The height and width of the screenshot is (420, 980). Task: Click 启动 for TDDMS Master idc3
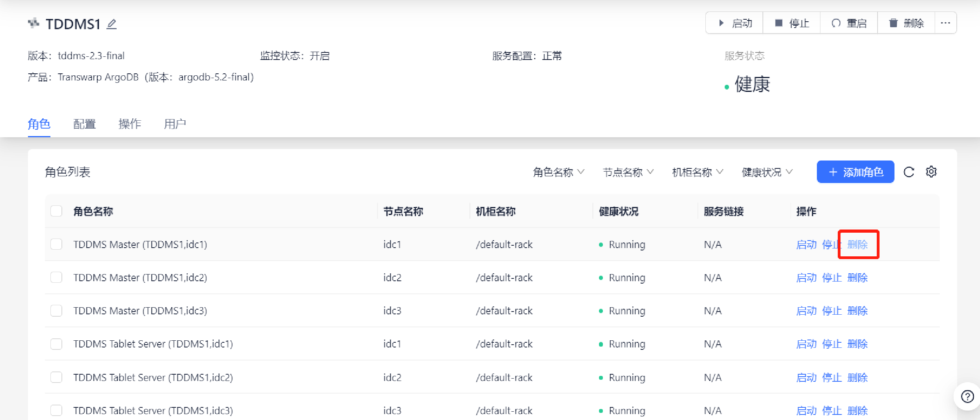pos(806,311)
